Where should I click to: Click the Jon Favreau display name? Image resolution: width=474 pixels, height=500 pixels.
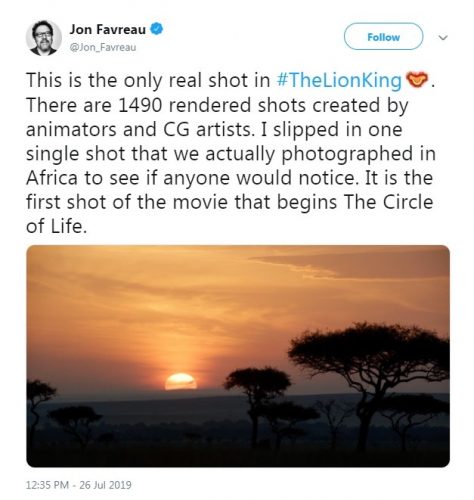pos(108,30)
